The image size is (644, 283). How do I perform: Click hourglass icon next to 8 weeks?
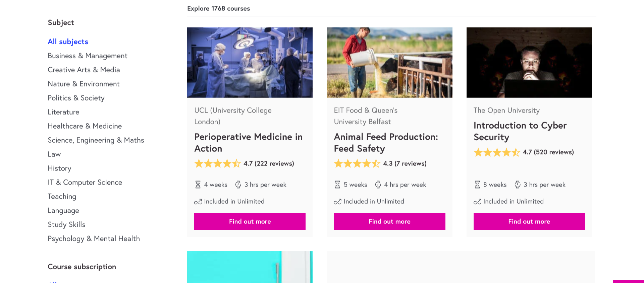(477, 185)
